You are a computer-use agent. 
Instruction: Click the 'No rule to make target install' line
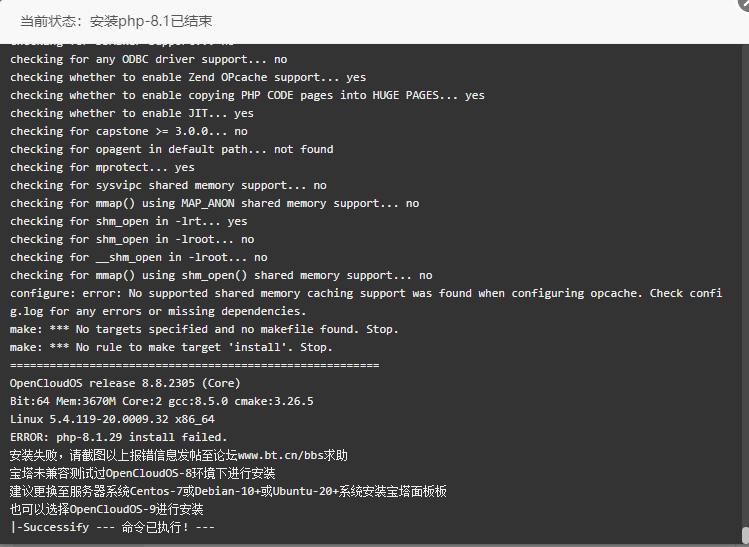[171, 347]
